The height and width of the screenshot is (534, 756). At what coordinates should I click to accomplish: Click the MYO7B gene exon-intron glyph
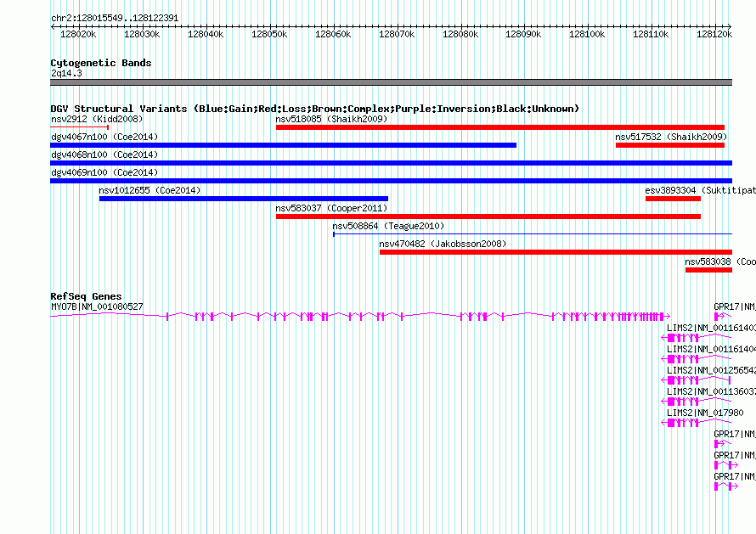(360, 316)
